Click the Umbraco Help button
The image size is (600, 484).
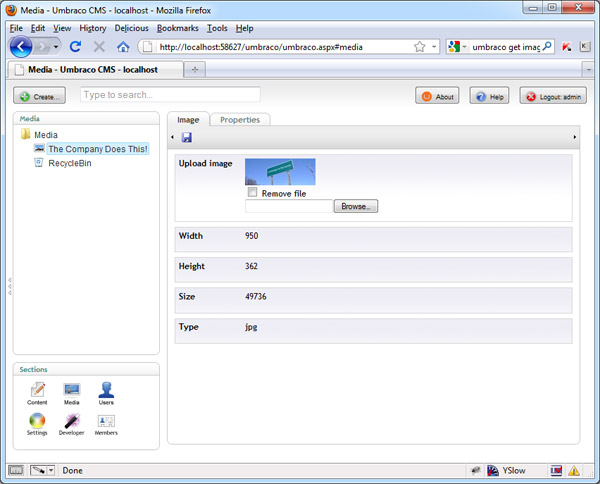[x=489, y=96]
